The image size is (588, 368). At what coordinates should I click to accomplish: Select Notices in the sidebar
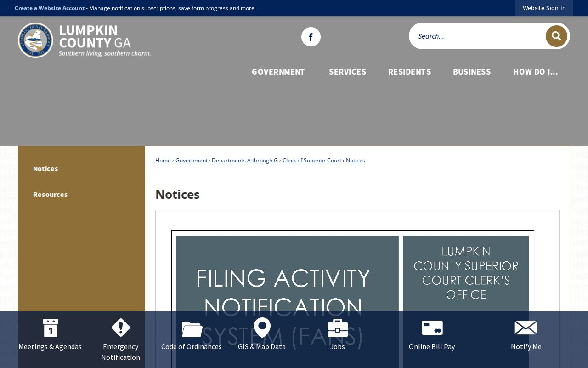coord(45,169)
